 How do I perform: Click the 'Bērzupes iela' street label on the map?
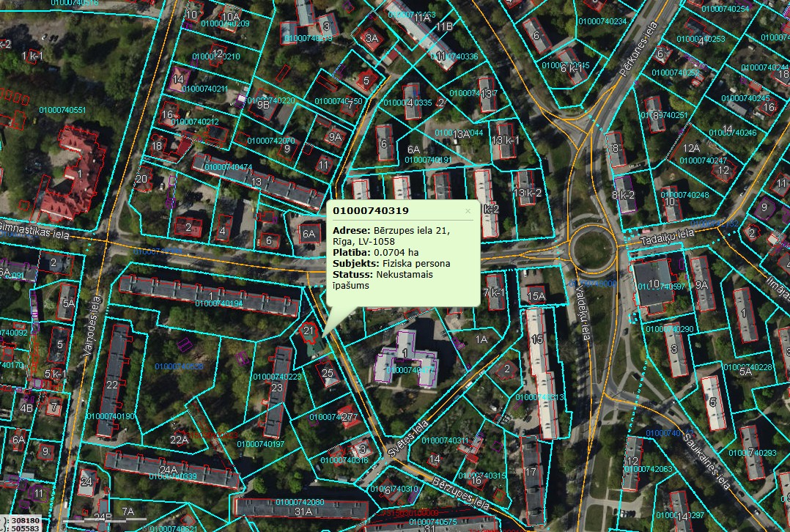coord(461,493)
